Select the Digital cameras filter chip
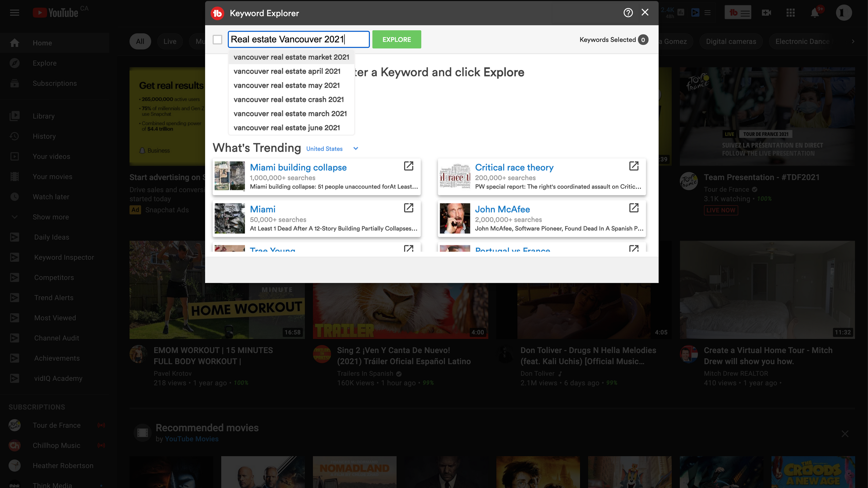 click(731, 41)
